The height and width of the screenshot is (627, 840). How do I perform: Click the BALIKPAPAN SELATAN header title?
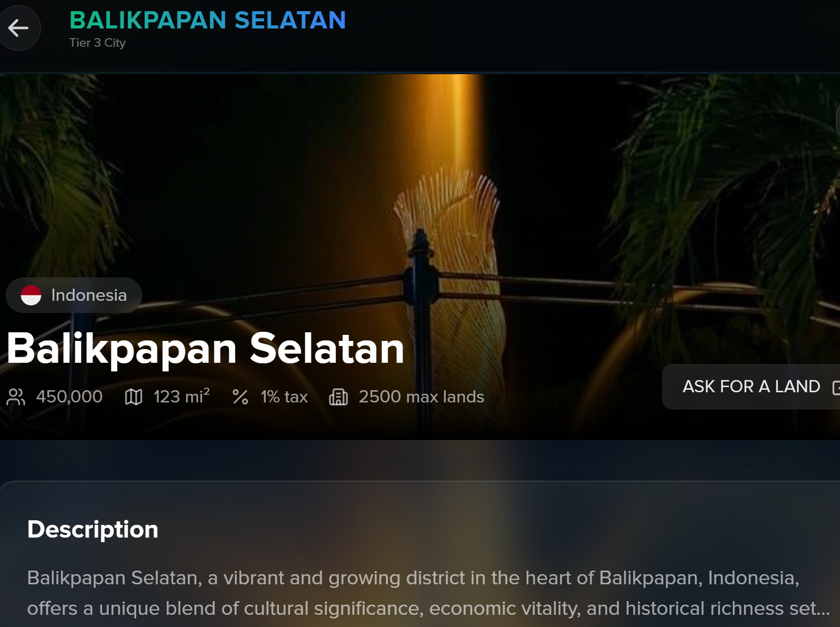point(207,20)
